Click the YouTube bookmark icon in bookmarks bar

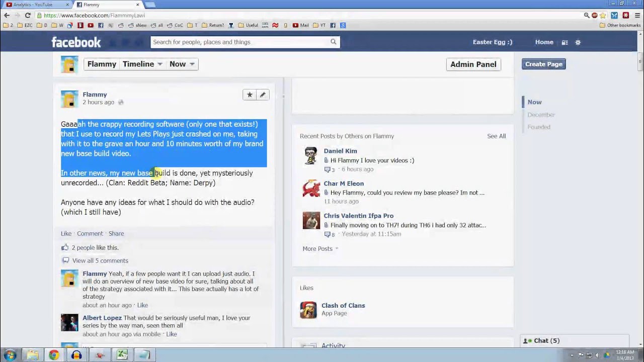tap(91, 25)
